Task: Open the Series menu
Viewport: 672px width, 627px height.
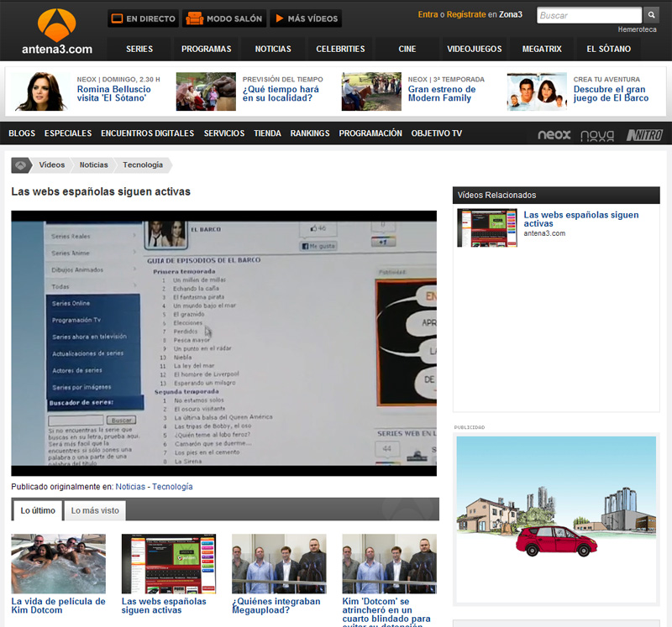Action: coord(139,49)
